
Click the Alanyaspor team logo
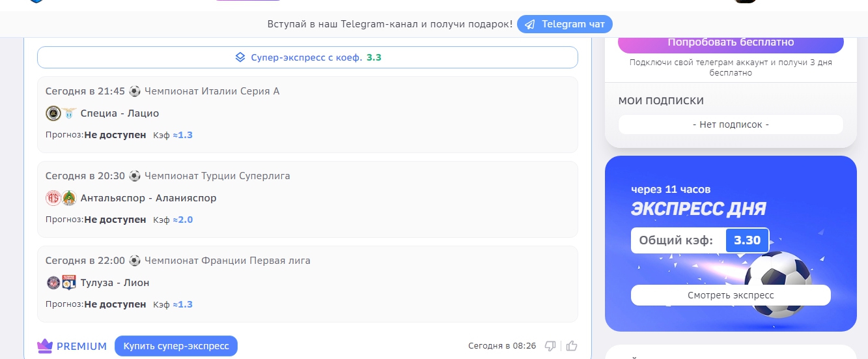click(69, 198)
